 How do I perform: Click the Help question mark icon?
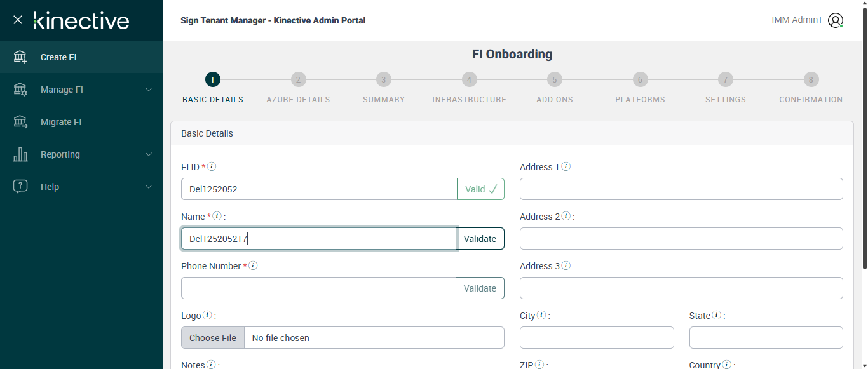pyautogui.click(x=20, y=187)
